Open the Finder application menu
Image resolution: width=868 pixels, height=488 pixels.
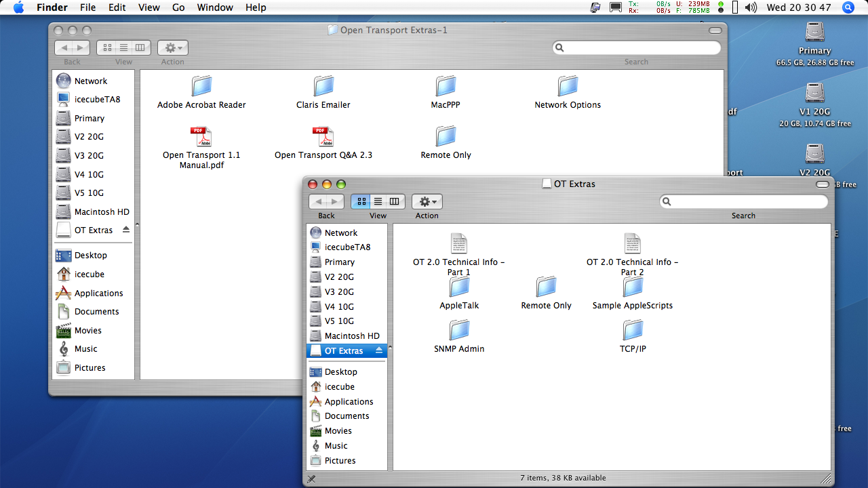(x=52, y=7)
